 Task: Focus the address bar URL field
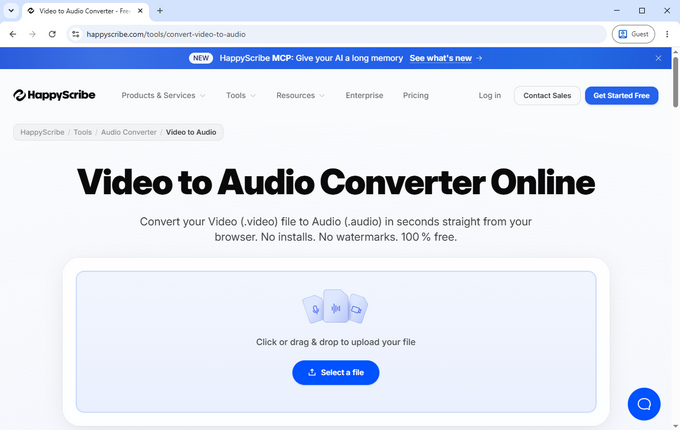point(338,34)
